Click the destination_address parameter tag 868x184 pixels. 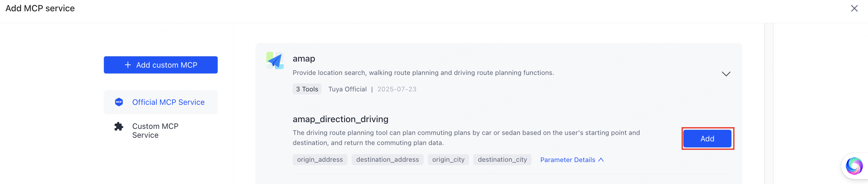coord(387,160)
